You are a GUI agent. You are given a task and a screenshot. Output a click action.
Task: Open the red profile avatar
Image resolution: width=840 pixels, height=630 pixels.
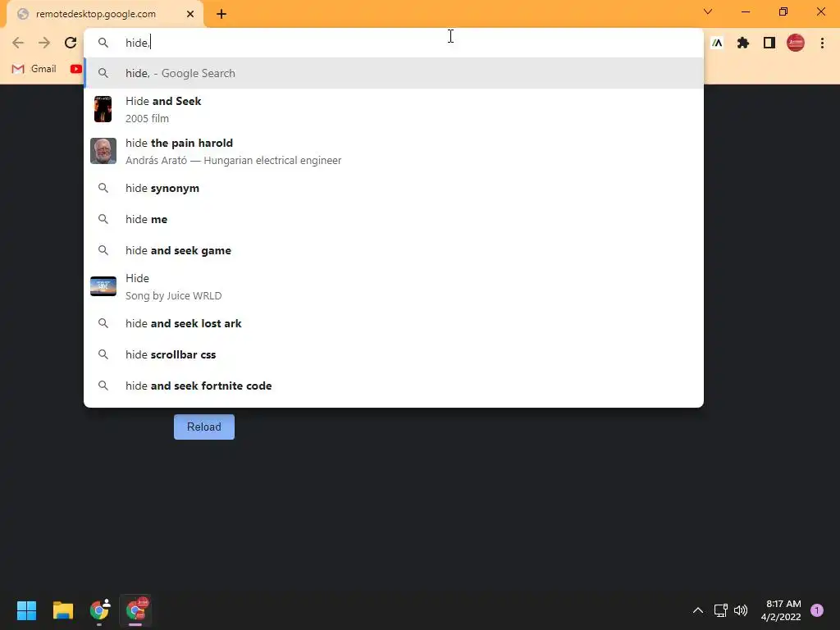796,43
